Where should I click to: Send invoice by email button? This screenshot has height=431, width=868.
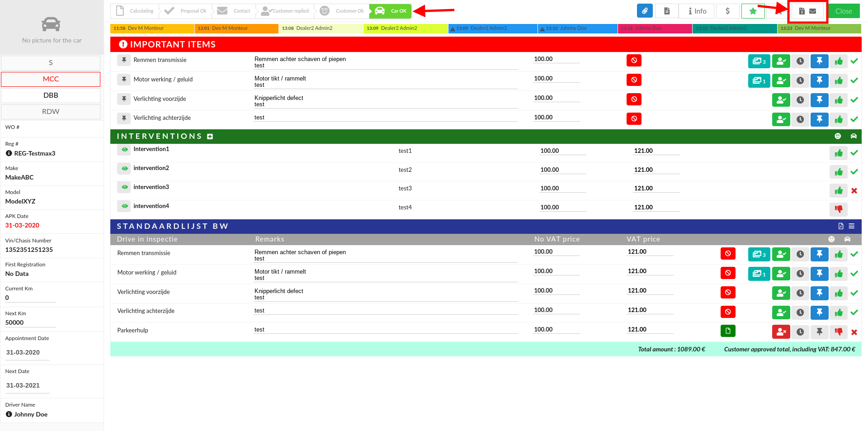[x=807, y=11]
